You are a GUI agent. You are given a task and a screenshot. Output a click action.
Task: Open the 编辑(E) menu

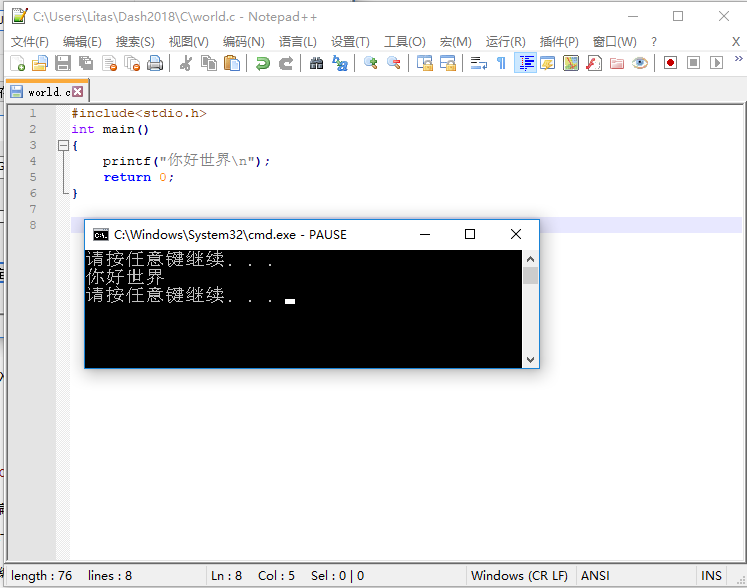click(x=82, y=42)
